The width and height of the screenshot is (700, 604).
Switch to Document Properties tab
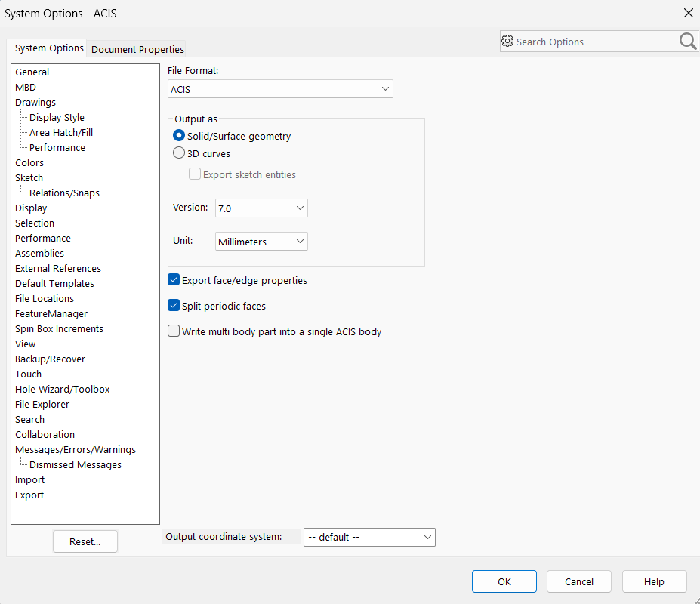click(137, 49)
